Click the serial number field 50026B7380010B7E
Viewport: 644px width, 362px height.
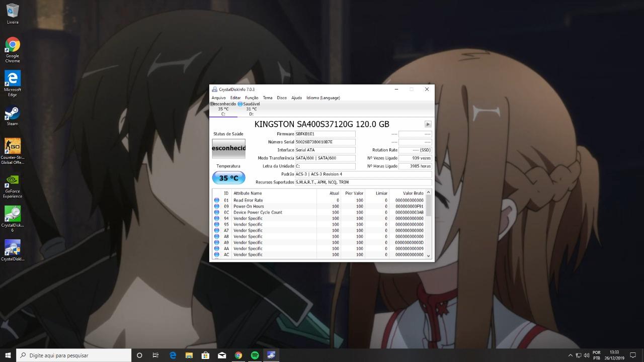click(x=325, y=142)
